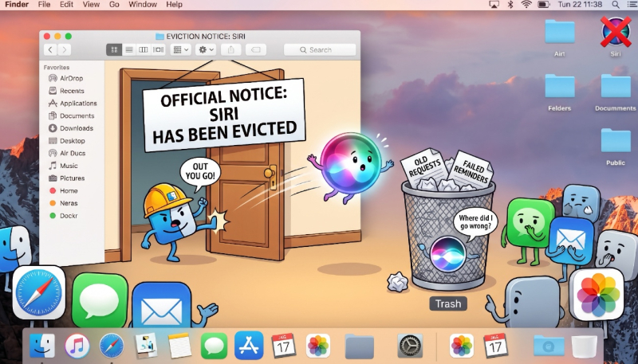This screenshot has width=638, height=364.
Task: Open the grey folder in the dock
Action: [x=360, y=346]
